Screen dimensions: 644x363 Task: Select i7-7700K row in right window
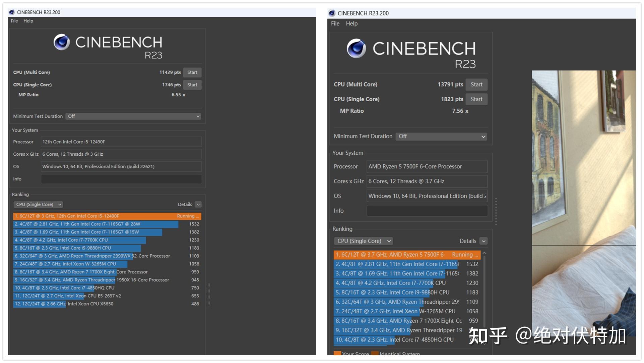click(407, 283)
